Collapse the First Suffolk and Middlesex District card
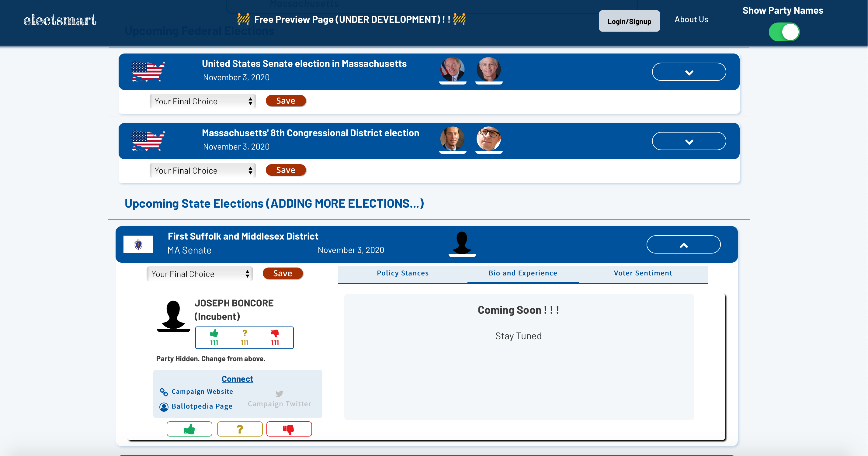868x456 pixels. point(683,244)
